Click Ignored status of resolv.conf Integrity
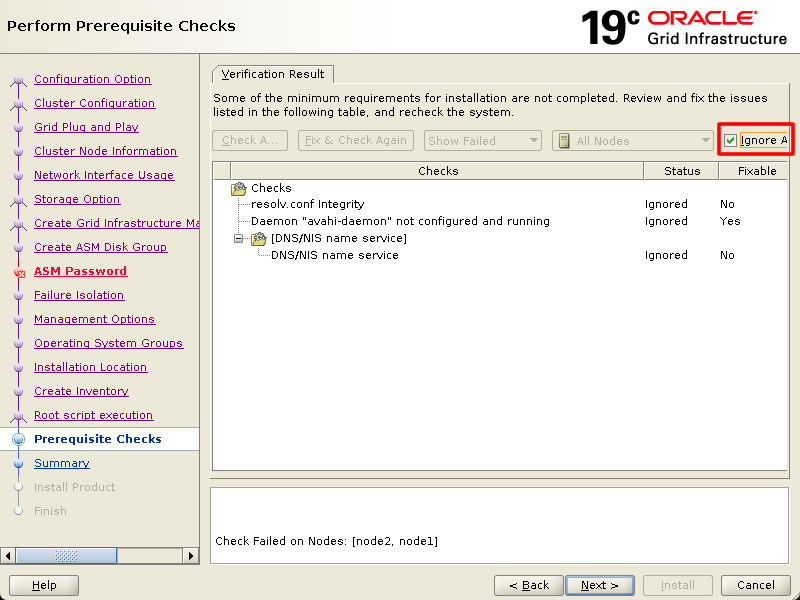This screenshot has height=600, width=800. [666, 204]
